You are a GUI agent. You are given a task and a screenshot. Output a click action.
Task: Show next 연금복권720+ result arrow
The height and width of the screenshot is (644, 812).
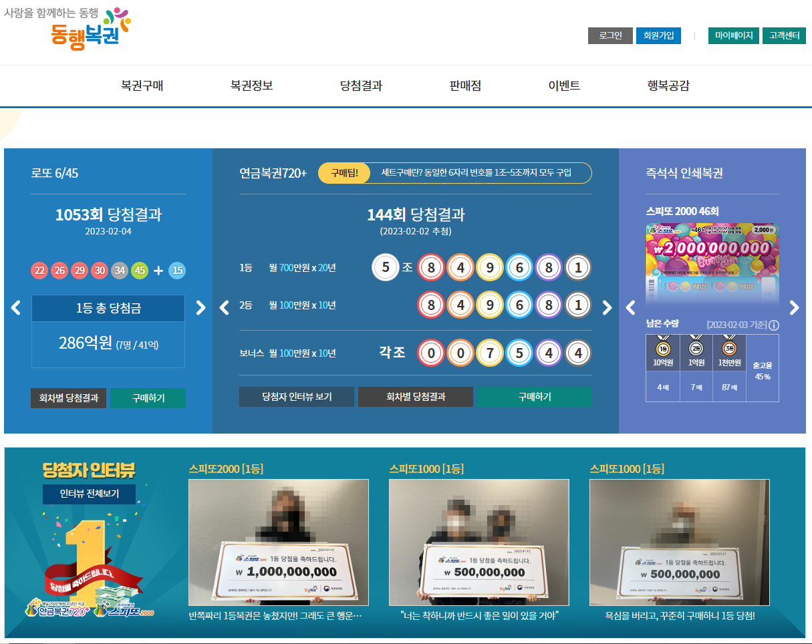pyautogui.click(x=607, y=307)
